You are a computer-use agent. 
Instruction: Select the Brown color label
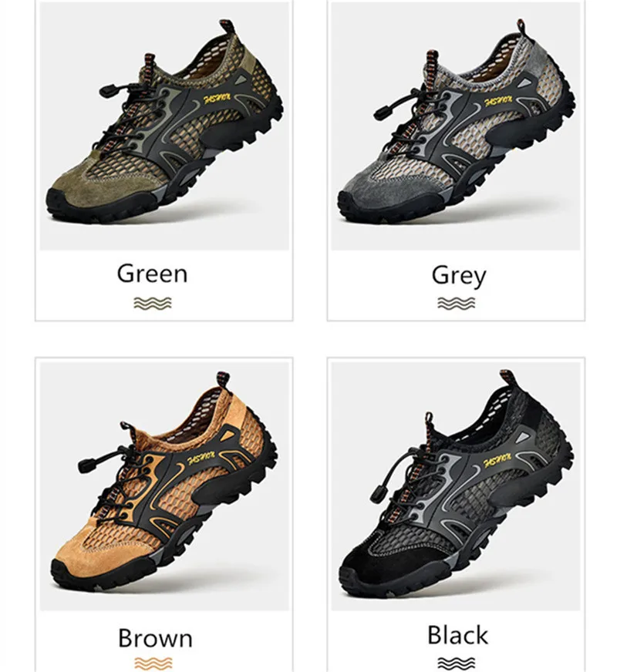click(x=155, y=638)
